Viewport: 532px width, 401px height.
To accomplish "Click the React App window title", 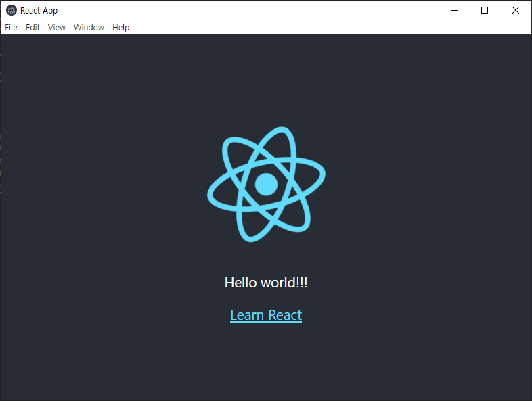I will pos(39,11).
